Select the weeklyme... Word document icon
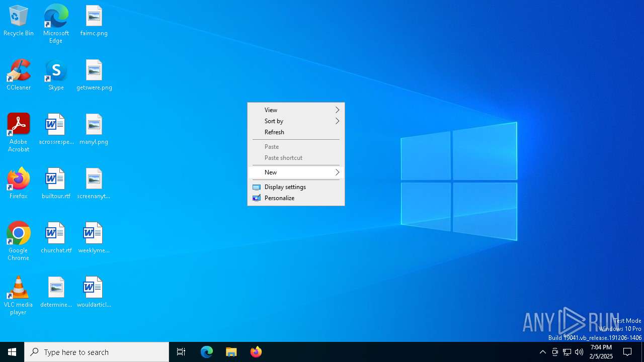The image size is (644, 362). (94, 238)
